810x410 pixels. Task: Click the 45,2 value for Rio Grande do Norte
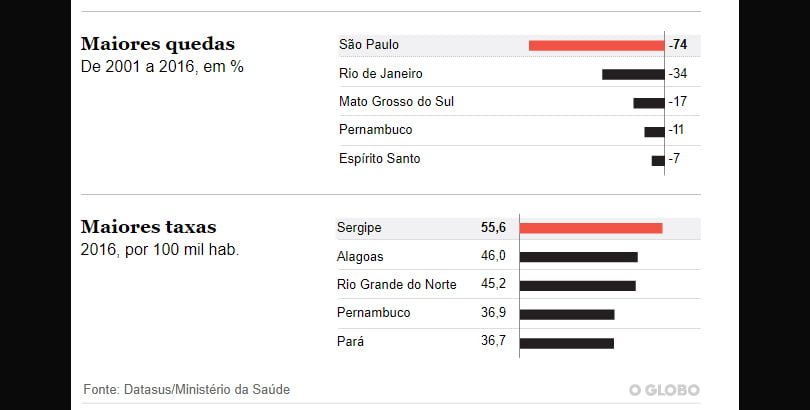493,285
